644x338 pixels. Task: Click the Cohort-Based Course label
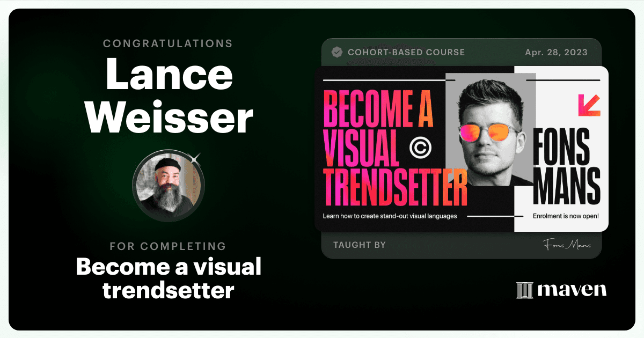pyautogui.click(x=406, y=52)
